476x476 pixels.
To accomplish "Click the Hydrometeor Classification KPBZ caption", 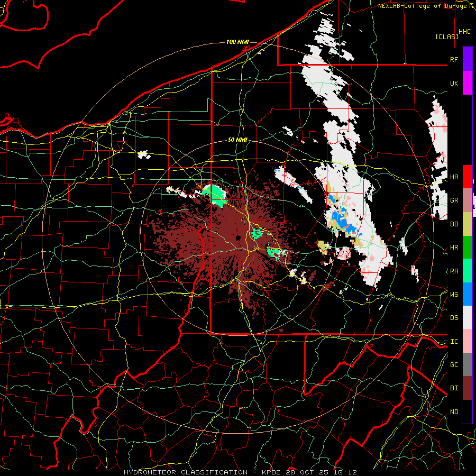I will tap(240, 472).
